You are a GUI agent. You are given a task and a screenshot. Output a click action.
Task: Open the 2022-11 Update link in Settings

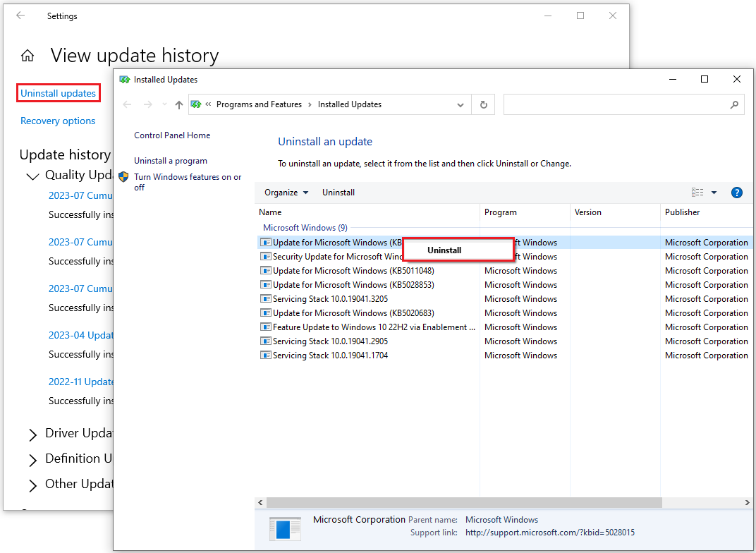coord(80,382)
